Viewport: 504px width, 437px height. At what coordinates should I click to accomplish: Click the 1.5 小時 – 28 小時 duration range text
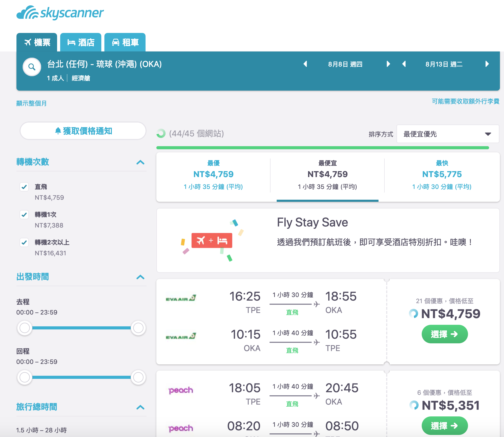(x=41, y=430)
